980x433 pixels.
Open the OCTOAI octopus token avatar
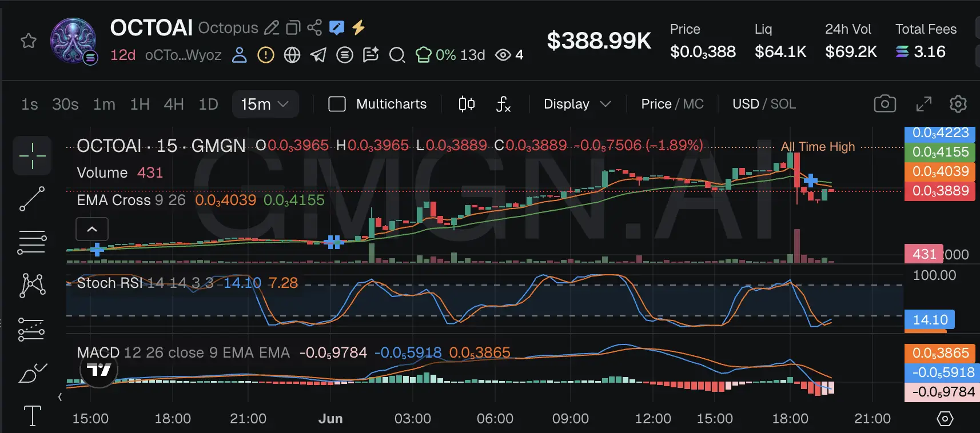[73, 41]
